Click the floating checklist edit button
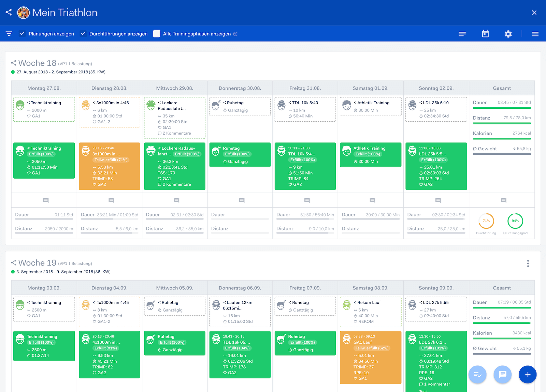 tap(477, 374)
